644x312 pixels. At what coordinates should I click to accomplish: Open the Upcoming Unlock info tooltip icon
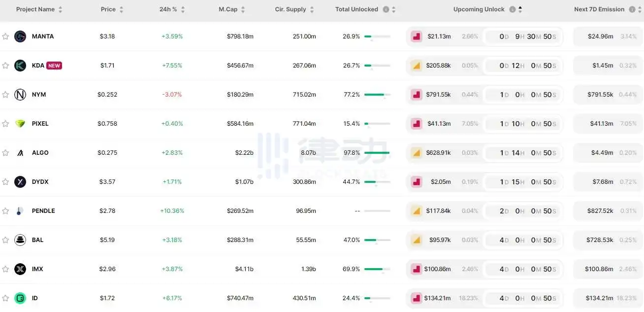[513, 9]
